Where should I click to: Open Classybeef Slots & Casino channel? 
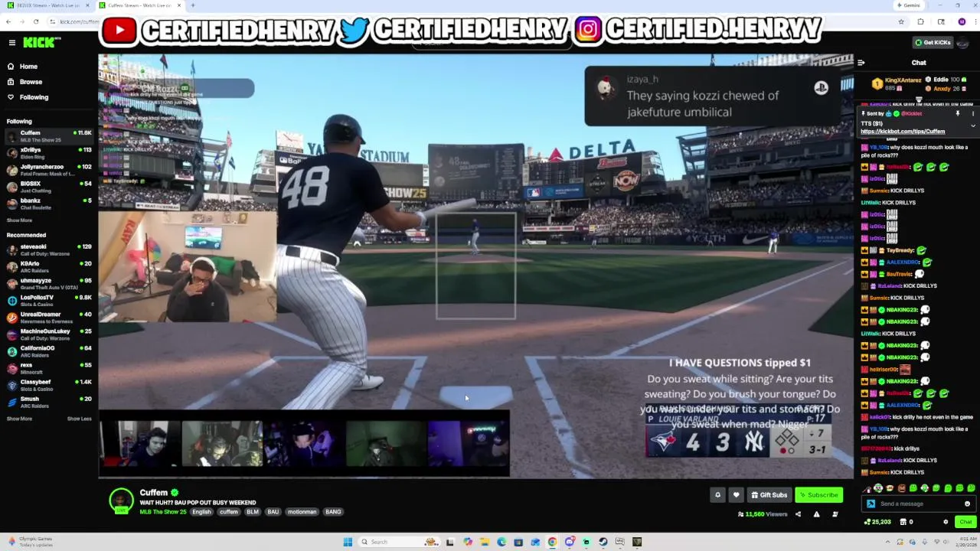(49, 385)
